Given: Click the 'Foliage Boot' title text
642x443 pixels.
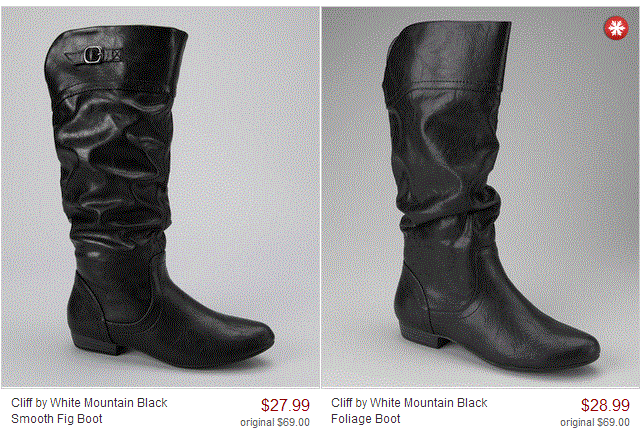Looking at the screenshot, I should (x=366, y=419).
